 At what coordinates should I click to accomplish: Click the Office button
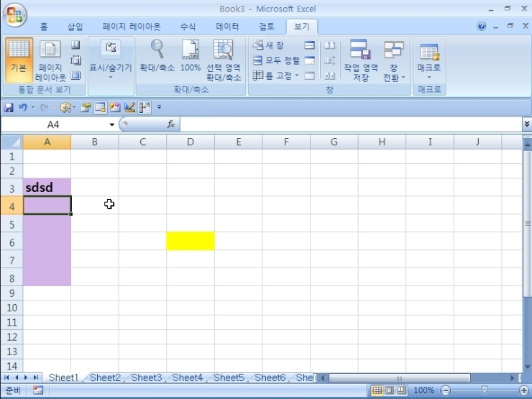click(x=14, y=14)
